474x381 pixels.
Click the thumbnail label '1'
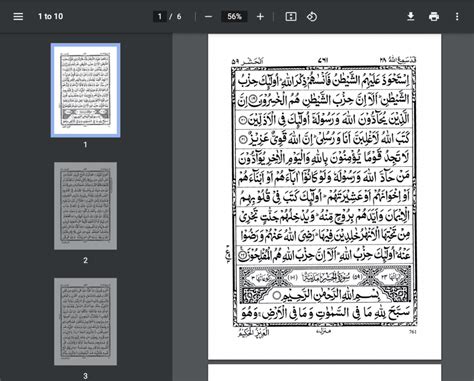(x=85, y=145)
